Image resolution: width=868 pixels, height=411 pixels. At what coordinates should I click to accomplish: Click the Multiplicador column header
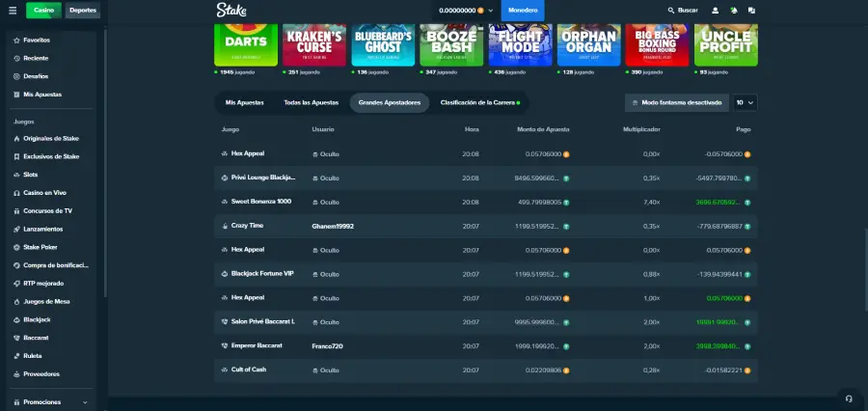point(641,129)
